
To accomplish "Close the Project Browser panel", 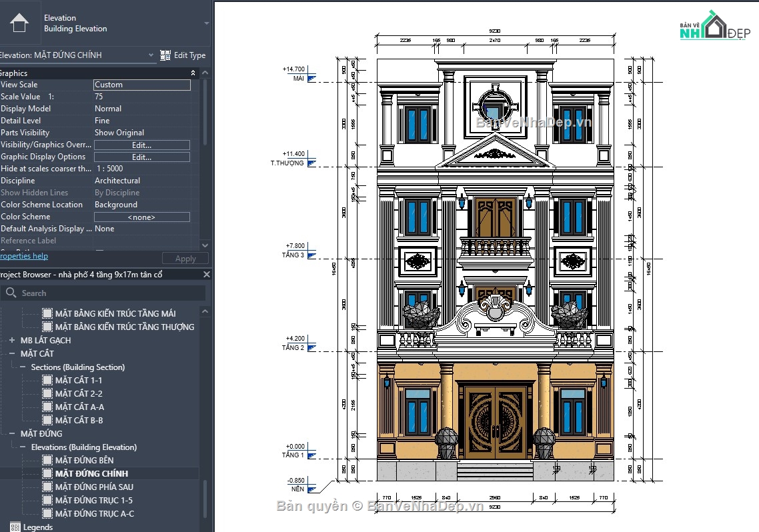I will [207, 274].
